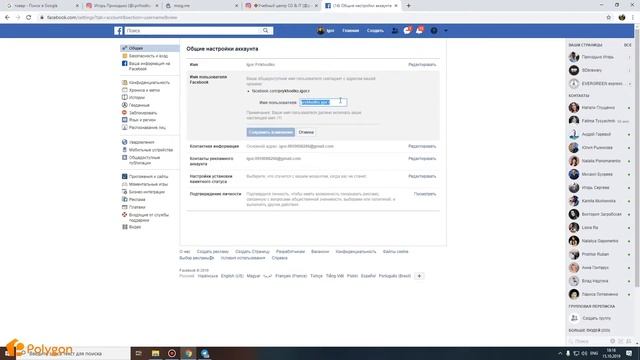Click the search magnifier icon
640x360 pixels.
(266, 31)
